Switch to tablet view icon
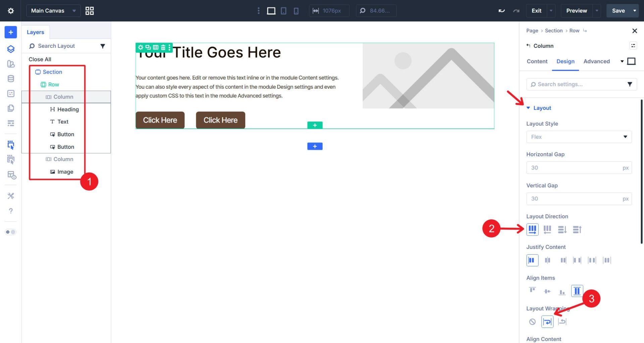 coord(283,11)
